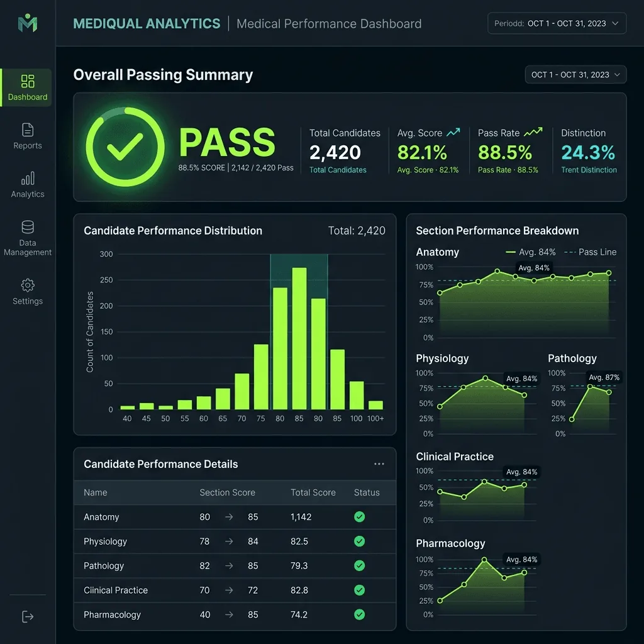Click the Clinical Practice row status check icon

click(359, 590)
